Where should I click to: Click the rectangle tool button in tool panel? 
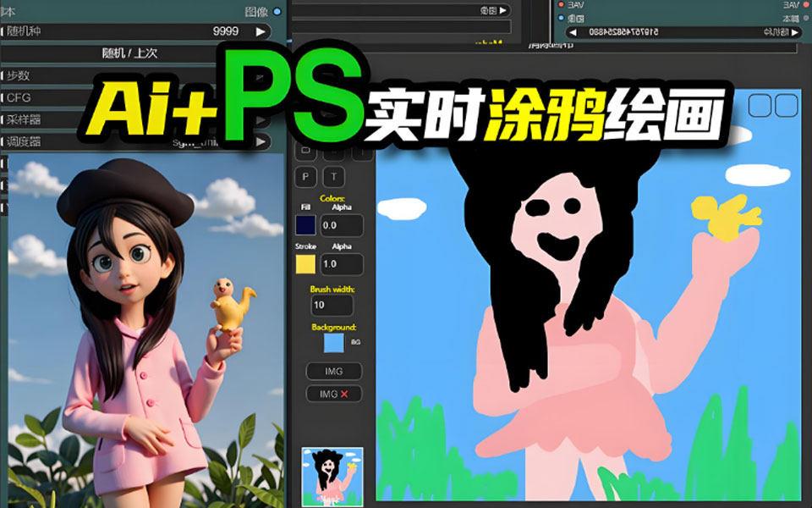pyautogui.click(x=305, y=151)
